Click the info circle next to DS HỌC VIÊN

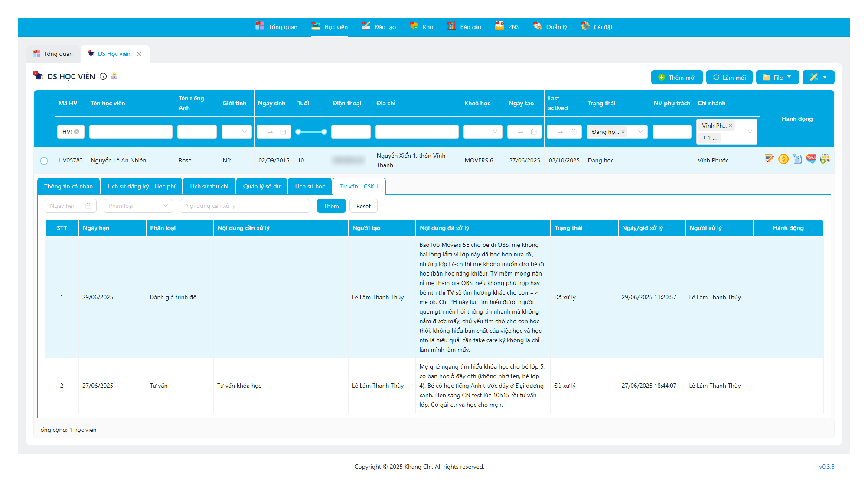[103, 76]
